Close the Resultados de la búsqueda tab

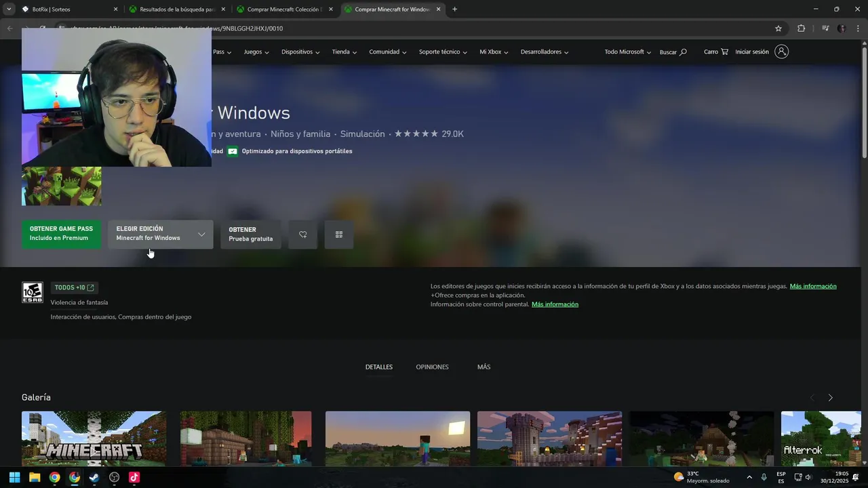point(223,9)
